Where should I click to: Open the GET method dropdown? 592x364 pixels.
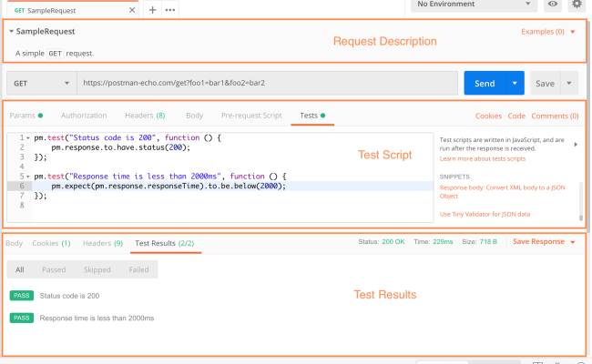pyautogui.click(x=42, y=84)
